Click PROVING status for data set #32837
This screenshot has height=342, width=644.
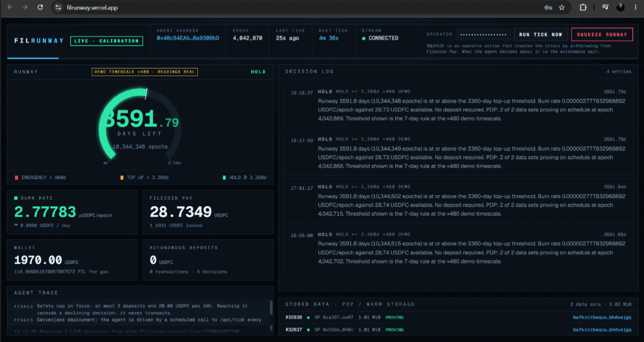(x=394, y=330)
